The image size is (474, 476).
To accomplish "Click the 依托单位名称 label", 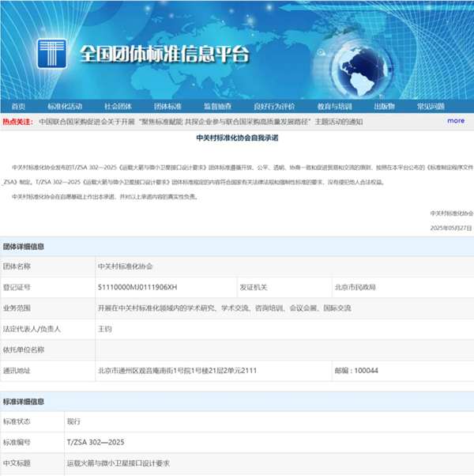I will tap(24, 349).
